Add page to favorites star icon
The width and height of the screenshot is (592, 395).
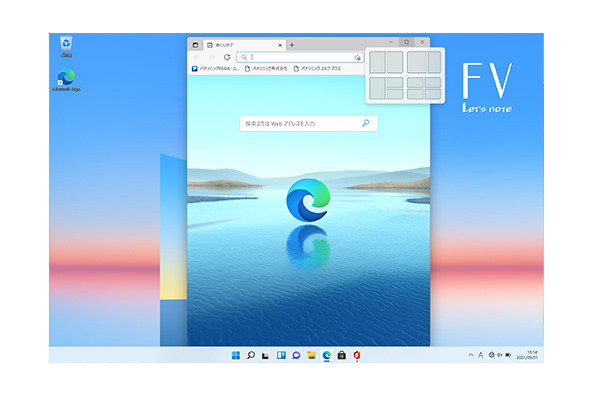click(357, 57)
